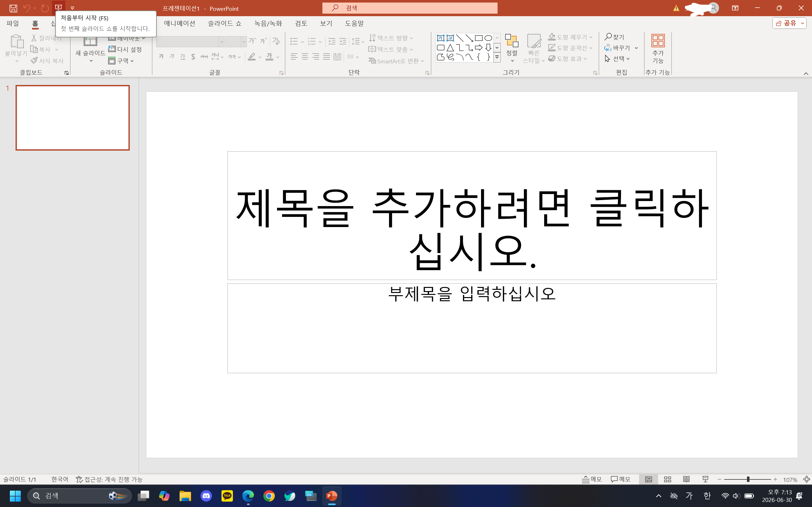Align text right
The image size is (812, 507).
tap(316, 56)
